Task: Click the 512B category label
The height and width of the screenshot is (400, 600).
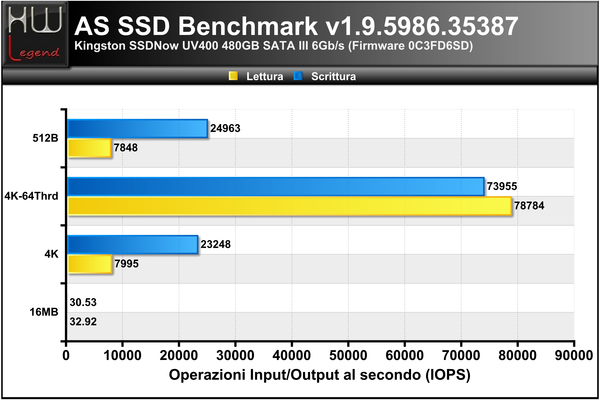Action: pos(46,138)
